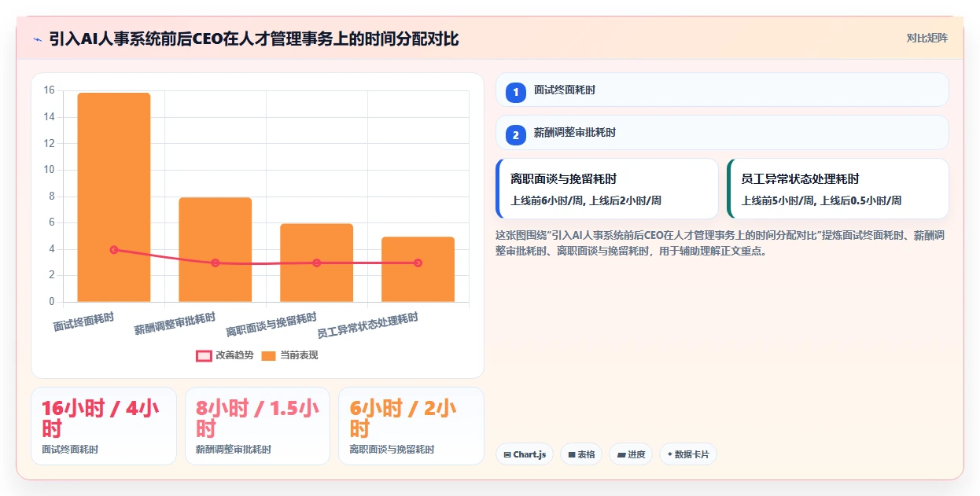Image resolution: width=980 pixels, height=496 pixels.
Task: Toggle the 改善趋势 legend swatch
Action: coord(204,356)
